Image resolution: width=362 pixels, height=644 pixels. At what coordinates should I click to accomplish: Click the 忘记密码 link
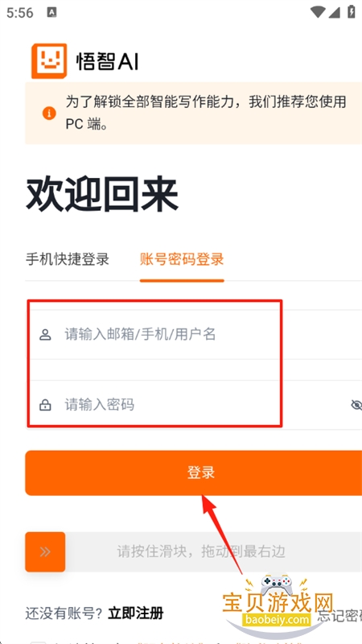coord(340,616)
